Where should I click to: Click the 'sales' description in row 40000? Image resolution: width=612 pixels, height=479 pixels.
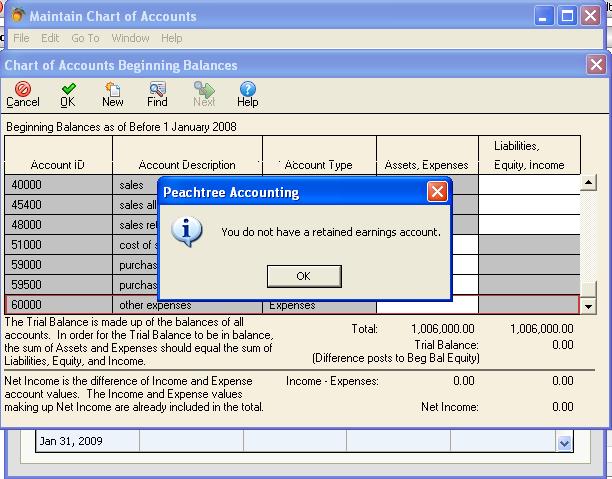point(132,185)
